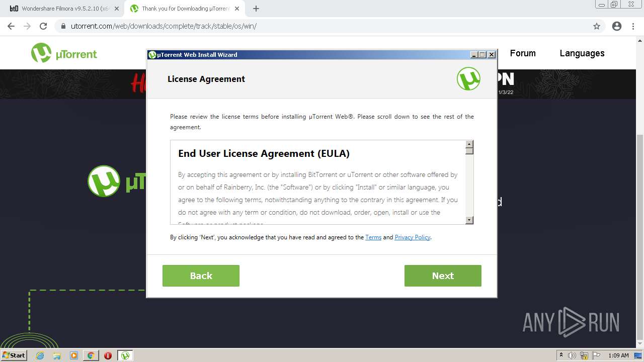The image size is (644, 362).
Task: Open the Privacy Policy link
Action: (x=413, y=237)
